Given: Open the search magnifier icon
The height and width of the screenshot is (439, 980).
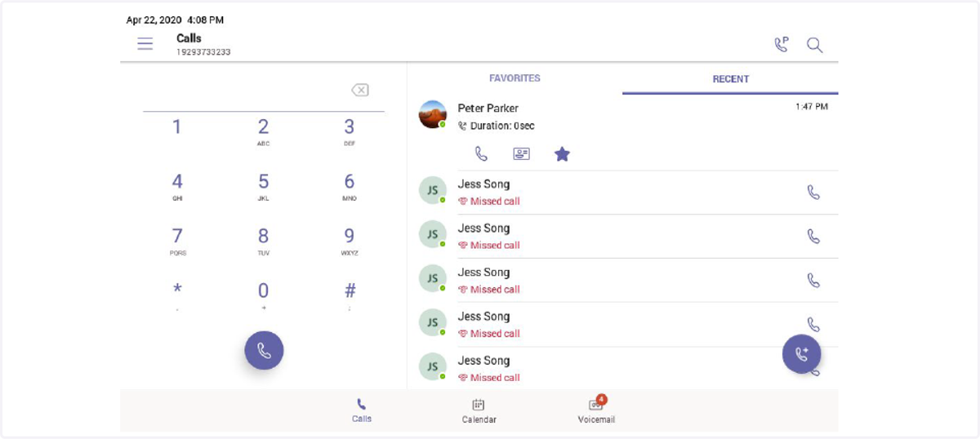Looking at the screenshot, I should point(814,45).
